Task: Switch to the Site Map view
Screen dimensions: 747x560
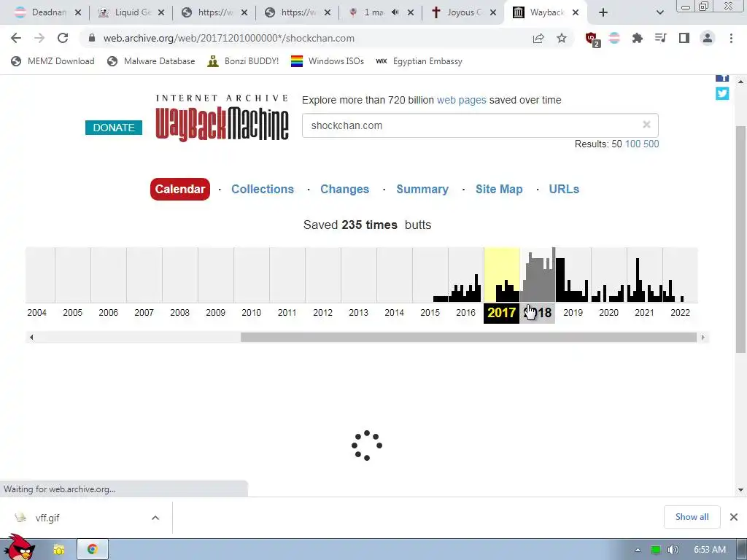Action: [x=499, y=189]
